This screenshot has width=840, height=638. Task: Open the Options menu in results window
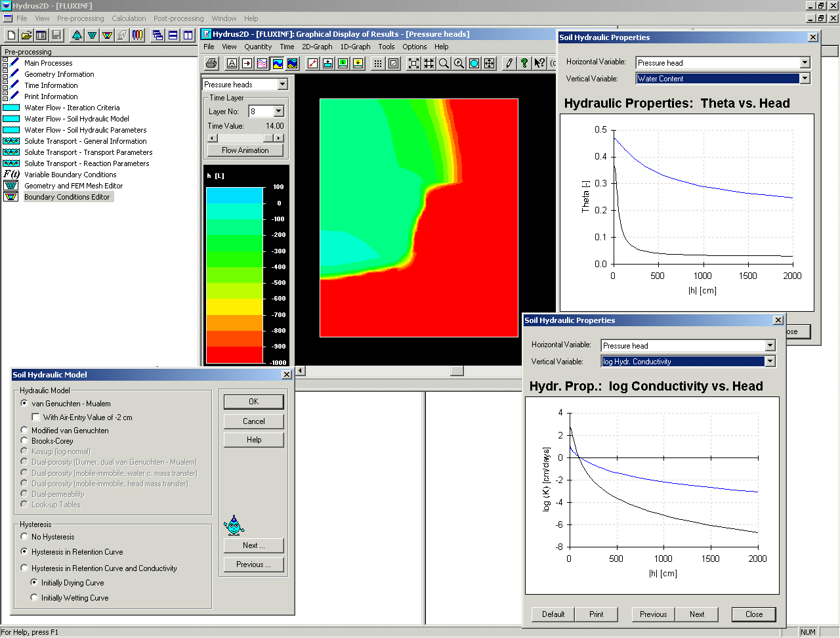pos(415,47)
